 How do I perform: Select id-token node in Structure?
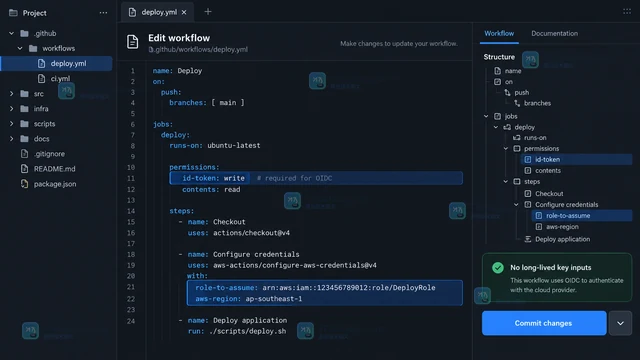click(576, 159)
